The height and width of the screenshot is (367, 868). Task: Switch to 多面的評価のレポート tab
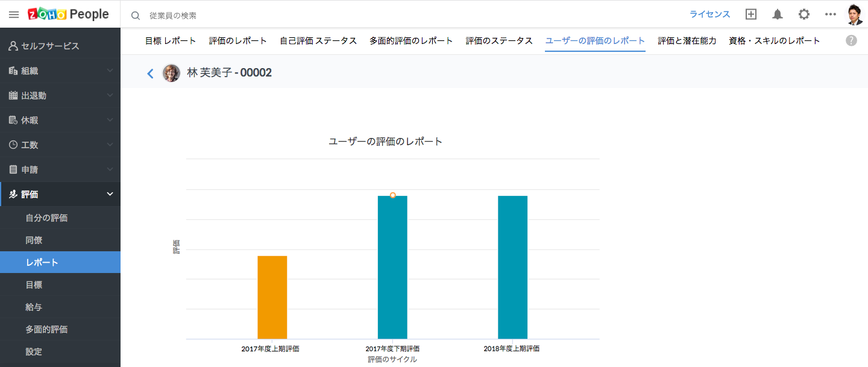(411, 41)
